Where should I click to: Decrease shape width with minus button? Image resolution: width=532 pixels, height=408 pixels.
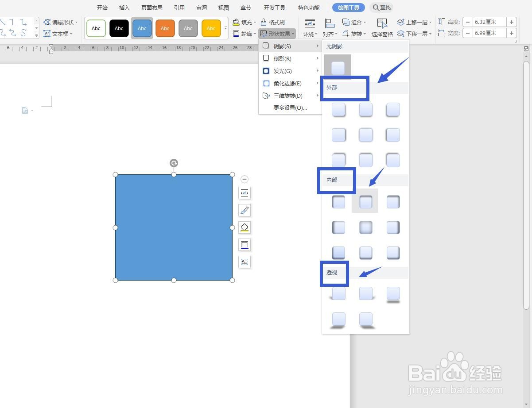468,33
